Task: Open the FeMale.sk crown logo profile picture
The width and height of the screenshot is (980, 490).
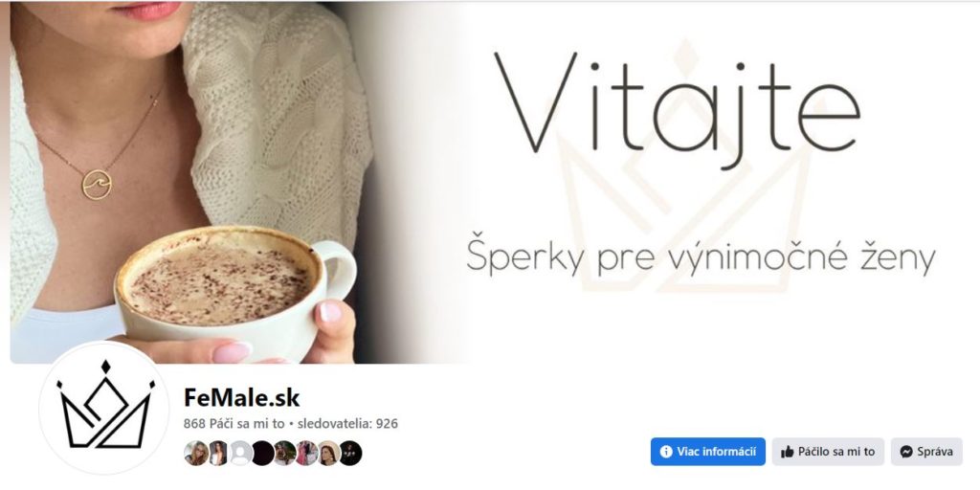Action: [x=105, y=406]
